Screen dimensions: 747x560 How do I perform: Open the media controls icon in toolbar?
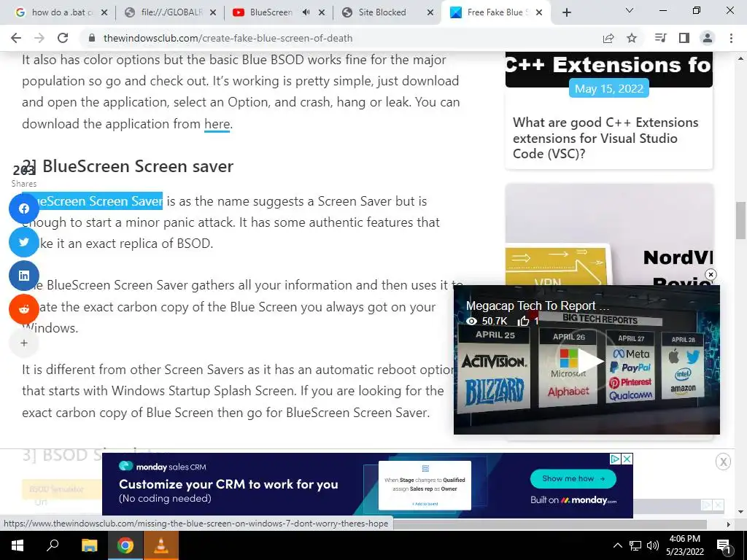660,38
